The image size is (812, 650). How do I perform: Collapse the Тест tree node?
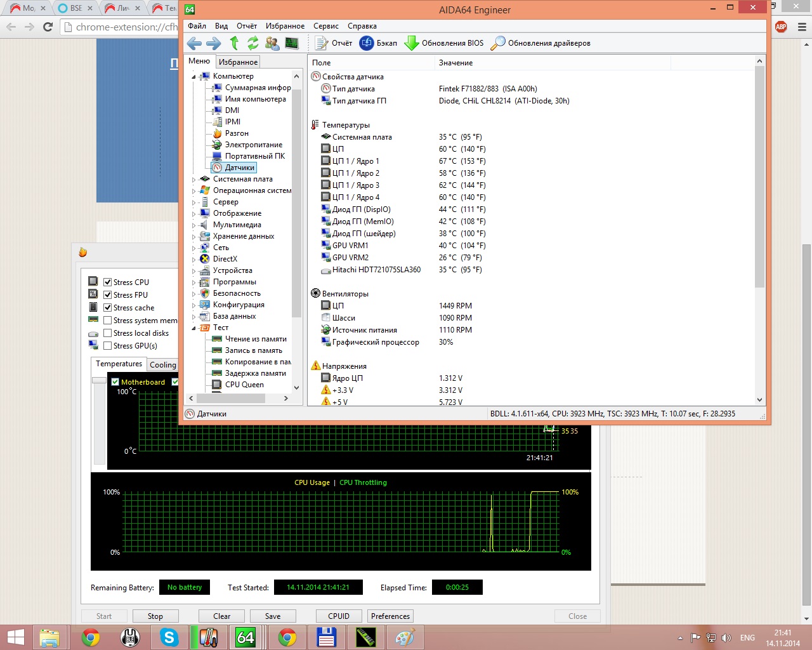coord(194,328)
